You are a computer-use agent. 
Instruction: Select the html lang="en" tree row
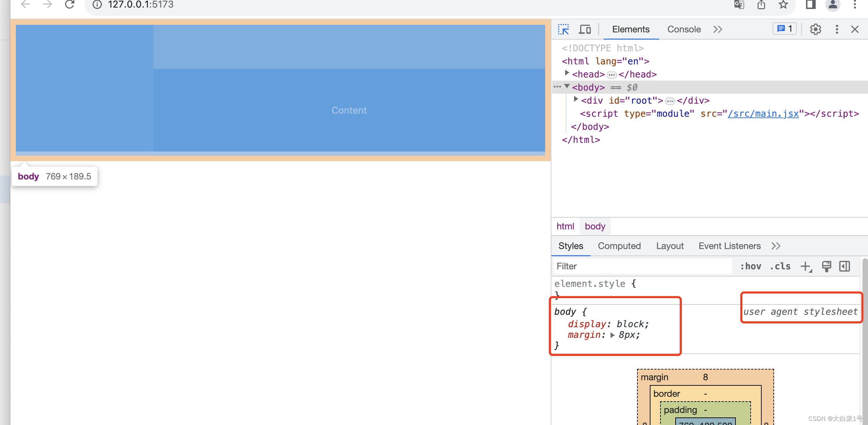click(x=710, y=61)
